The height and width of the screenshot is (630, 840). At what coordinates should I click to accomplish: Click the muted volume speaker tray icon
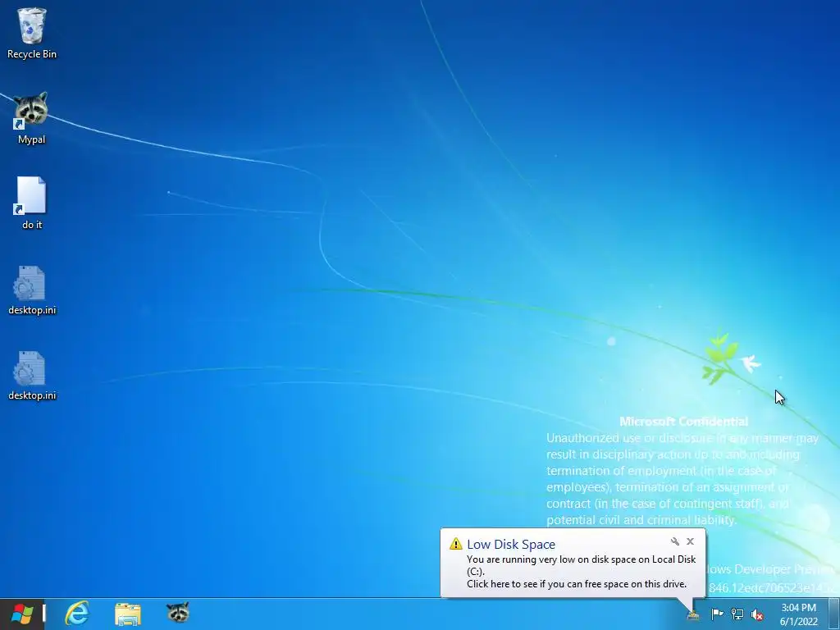click(x=757, y=614)
